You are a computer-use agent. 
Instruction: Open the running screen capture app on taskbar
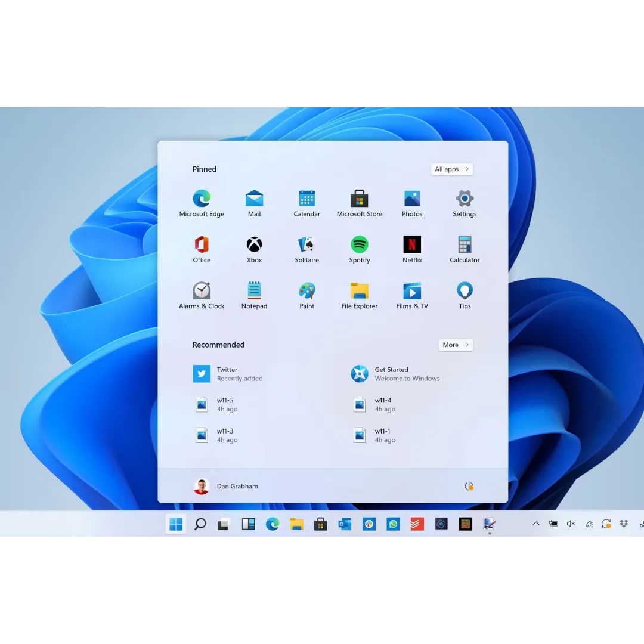click(x=489, y=524)
